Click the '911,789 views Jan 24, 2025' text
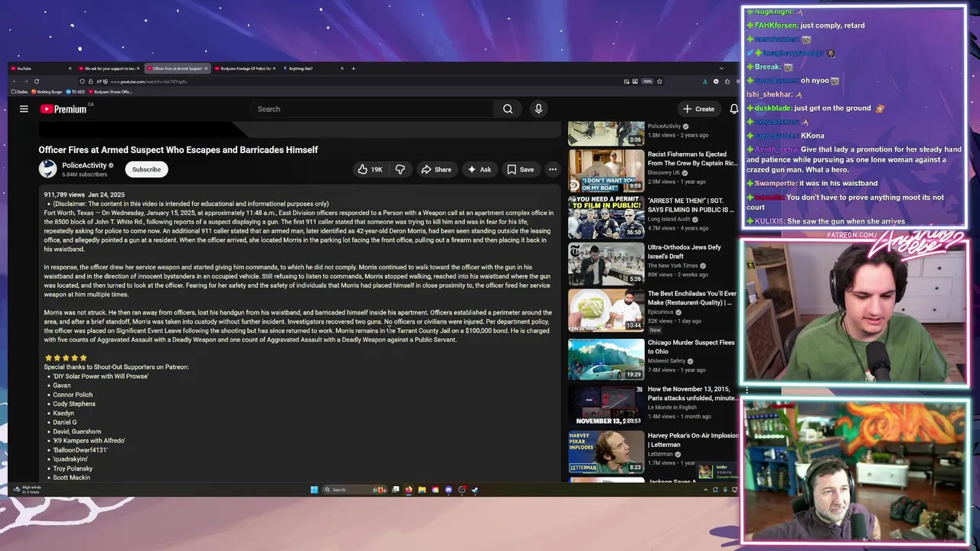This screenshot has height=551, width=980. coord(84,195)
